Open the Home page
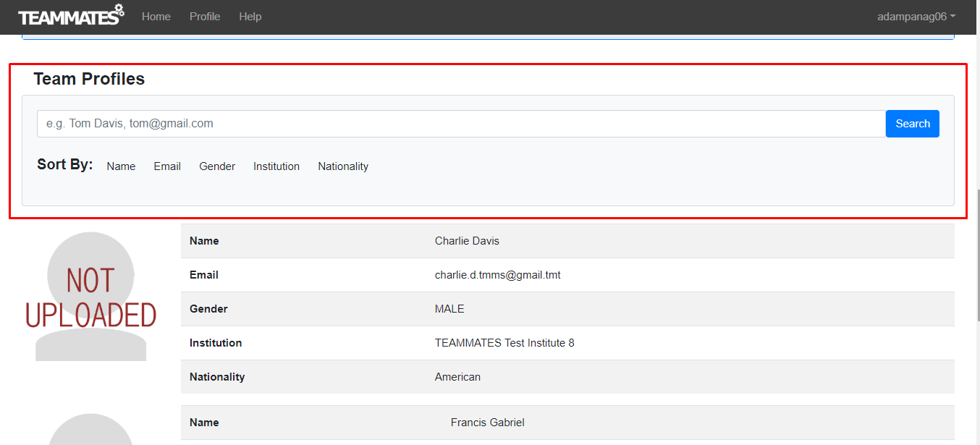Image resolution: width=980 pixels, height=445 pixels. tap(156, 16)
